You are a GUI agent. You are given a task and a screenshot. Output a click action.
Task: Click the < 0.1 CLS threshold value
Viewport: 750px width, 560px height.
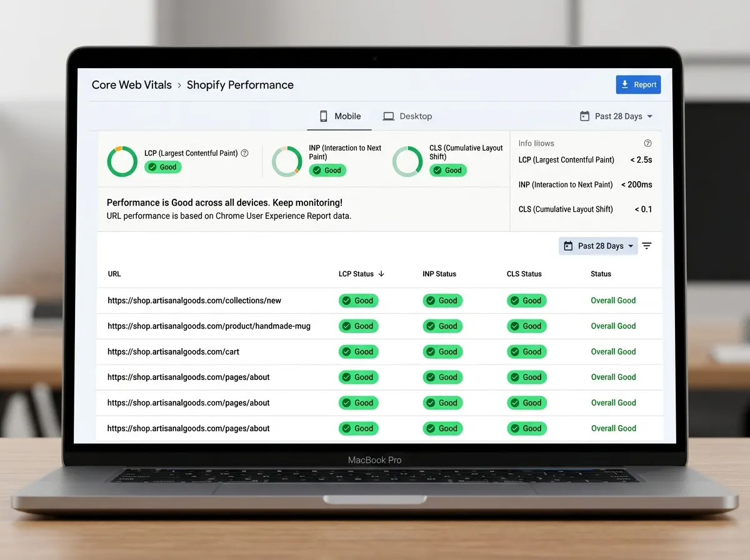coord(644,209)
